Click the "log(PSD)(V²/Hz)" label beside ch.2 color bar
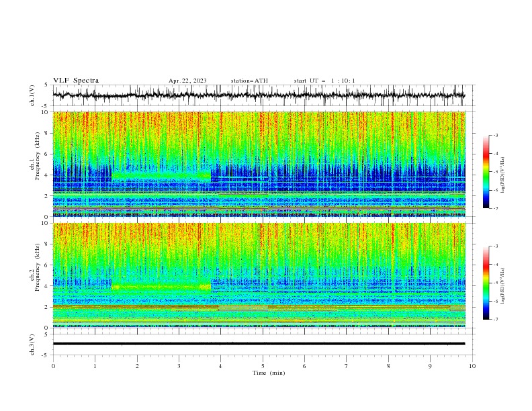This screenshot has width=532, height=411. [504, 285]
